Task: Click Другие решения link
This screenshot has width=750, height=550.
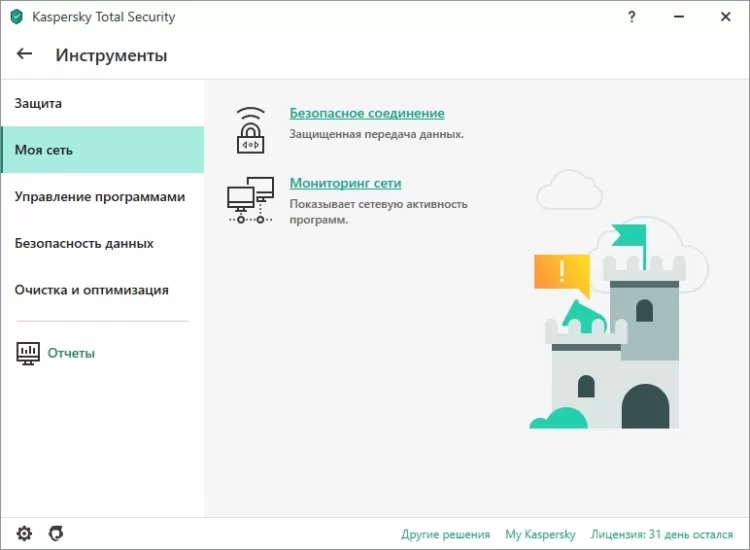Action: click(x=445, y=534)
